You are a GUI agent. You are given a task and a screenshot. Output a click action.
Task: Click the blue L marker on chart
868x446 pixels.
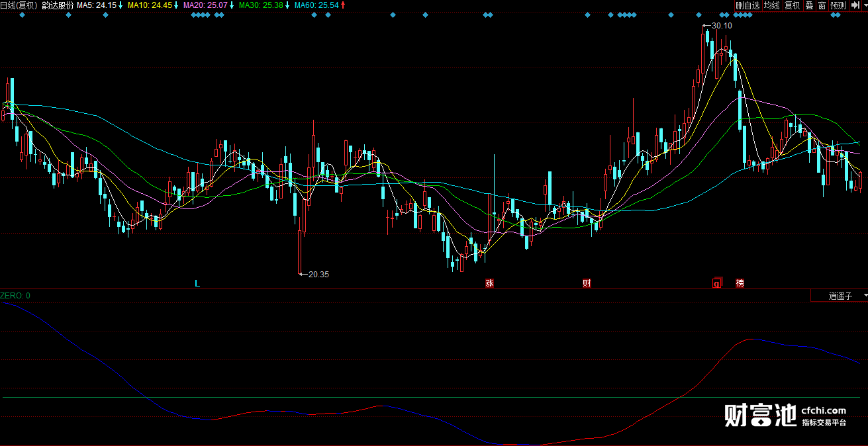click(x=197, y=283)
